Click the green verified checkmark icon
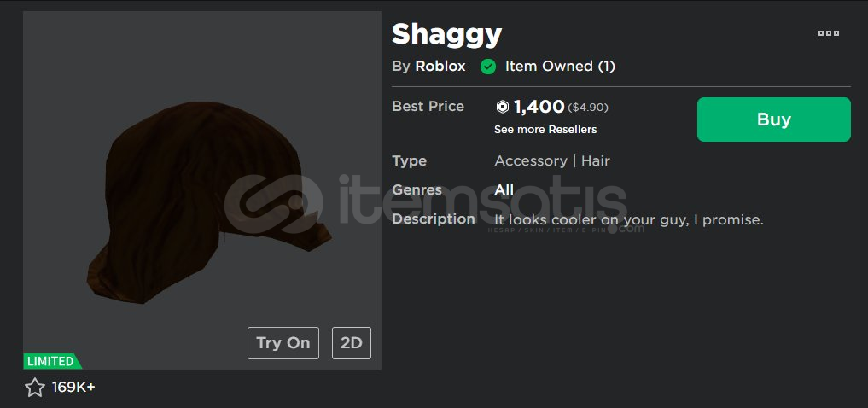This screenshot has height=408, width=868. 487,67
